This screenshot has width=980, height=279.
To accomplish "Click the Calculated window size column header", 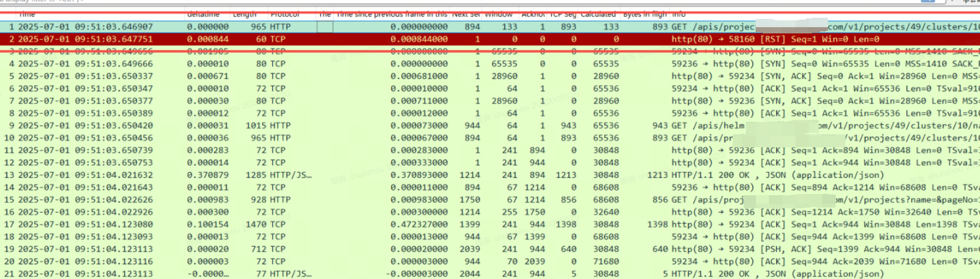I will tap(598, 14).
